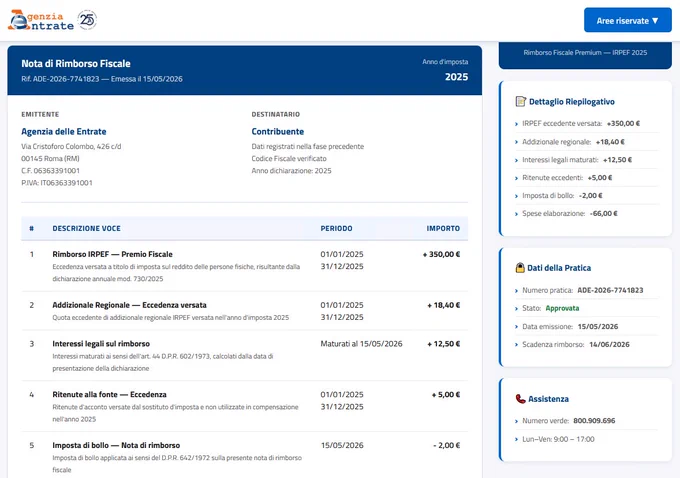Screen dimensions: 680x478
Task: Click the chevron beside Addizionale regionale
Action: coord(516,142)
